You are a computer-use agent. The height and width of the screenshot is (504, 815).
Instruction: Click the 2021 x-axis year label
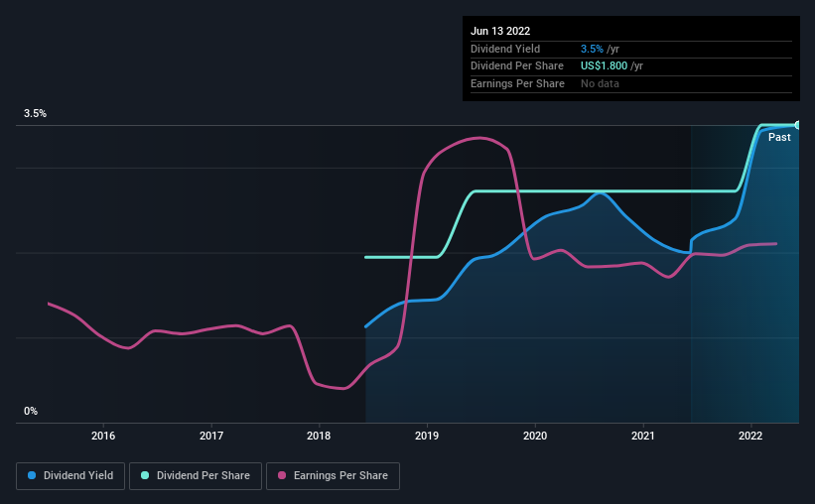point(643,436)
